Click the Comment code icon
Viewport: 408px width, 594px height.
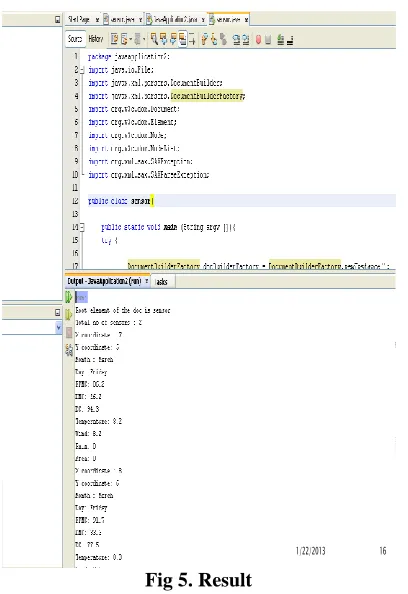[280, 39]
